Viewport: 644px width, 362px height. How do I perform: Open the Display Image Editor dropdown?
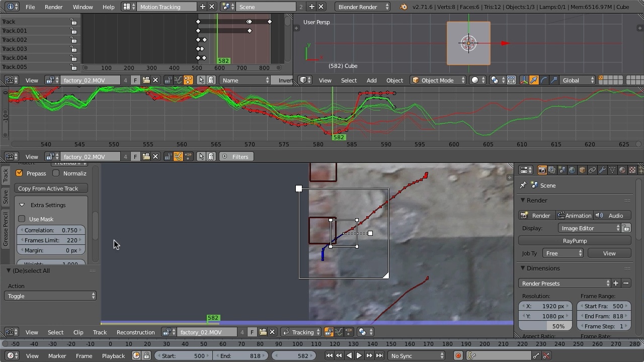[590, 228]
